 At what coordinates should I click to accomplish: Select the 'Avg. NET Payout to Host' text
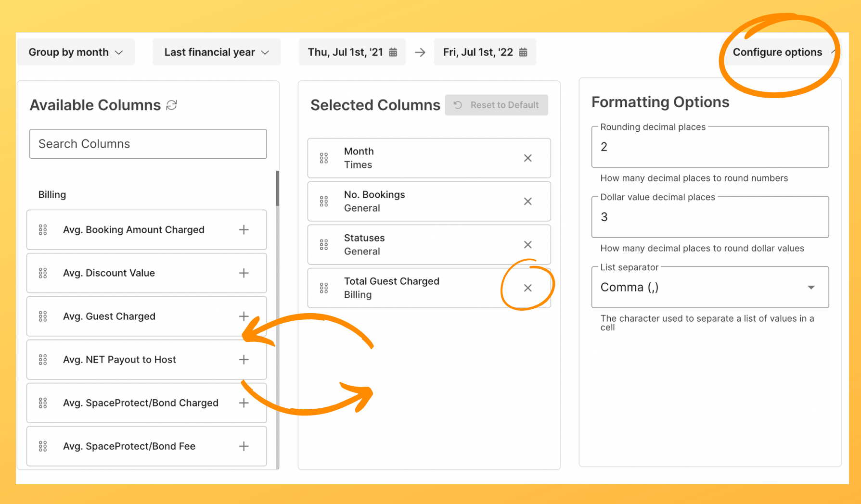(x=119, y=360)
